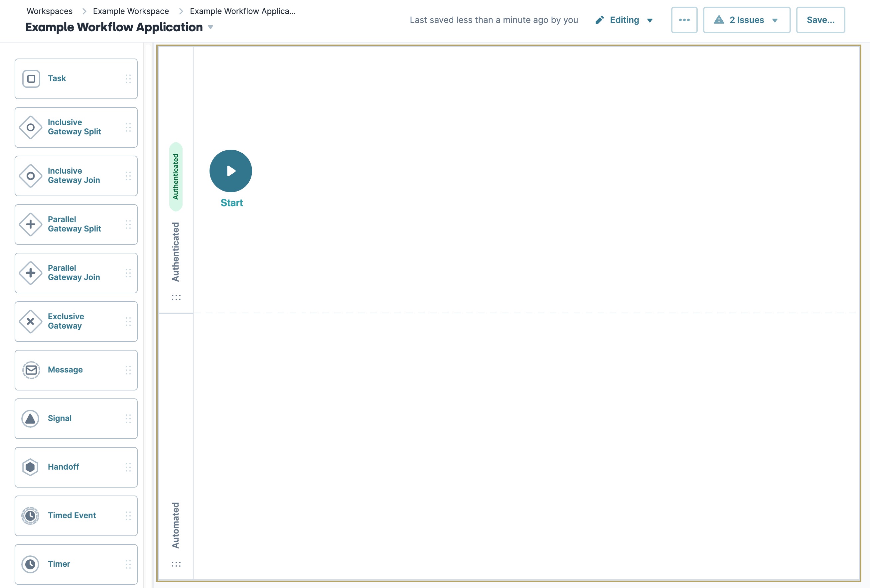Viewport: 870px width, 588px height.
Task: Click the Signal triangle icon
Action: pos(30,418)
